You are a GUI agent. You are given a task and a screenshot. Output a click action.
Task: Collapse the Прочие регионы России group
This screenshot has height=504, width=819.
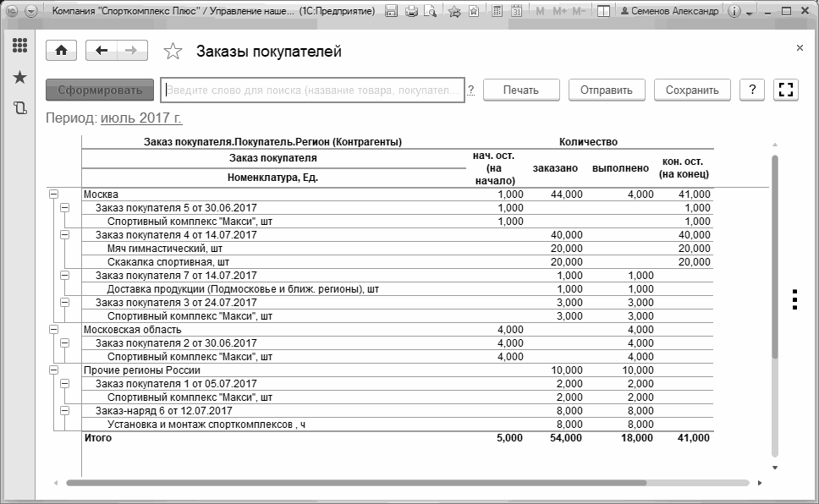pos(53,370)
